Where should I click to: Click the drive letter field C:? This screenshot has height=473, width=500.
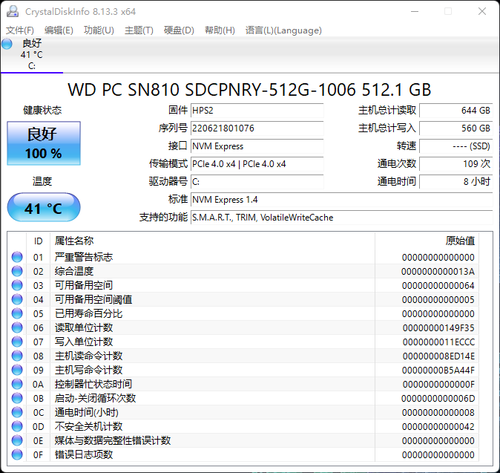pyautogui.click(x=257, y=182)
